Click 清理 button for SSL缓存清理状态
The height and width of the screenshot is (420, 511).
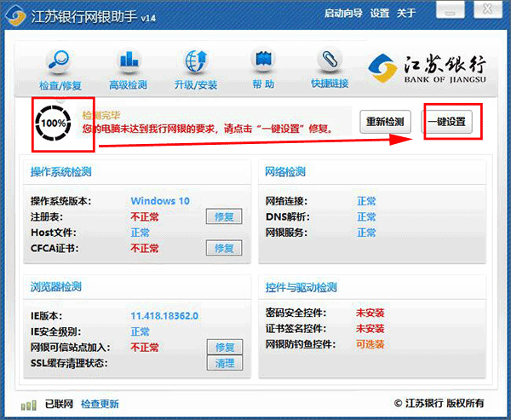[x=225, y=363]
